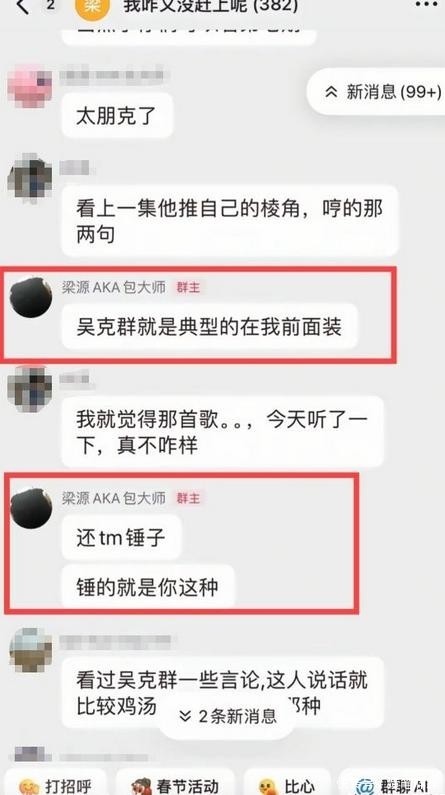Screen dimensions: 445x795
Task: Tap the 打招呼 quick action button
Action: 54,783
